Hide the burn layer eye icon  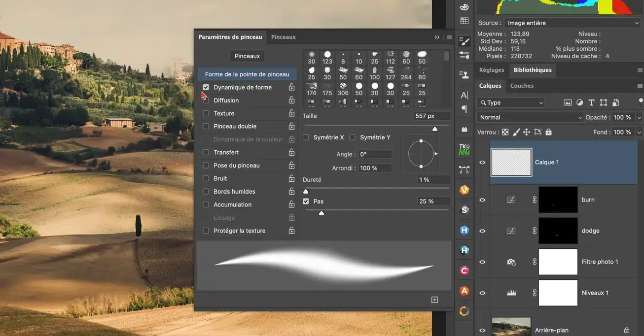tap(482, 200)
